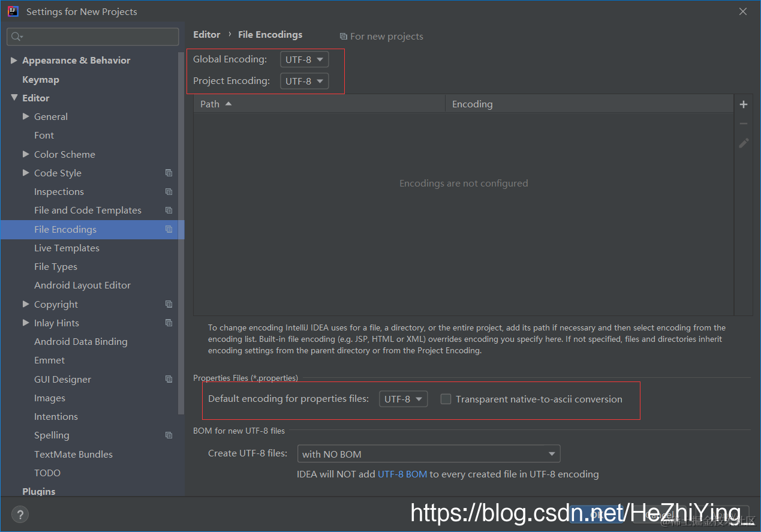Click the add encoding path plus icon
Image resolution: width=761 pixels, height=532 pixels.
(x=744, y=104)
